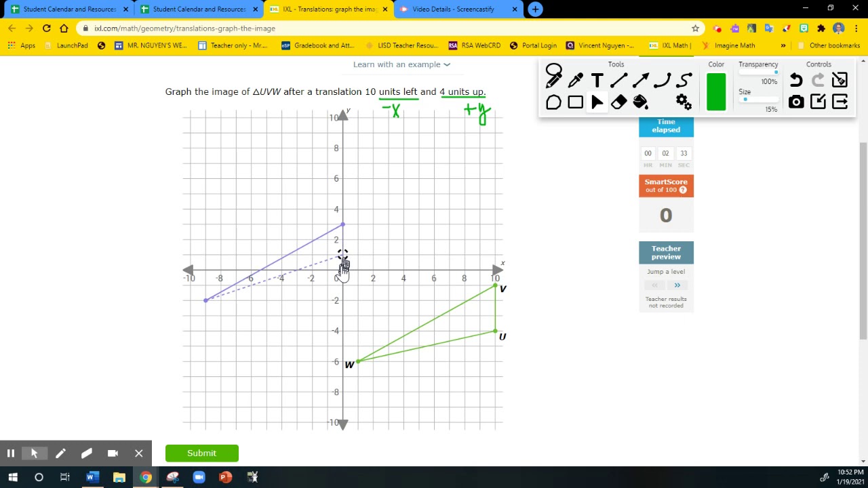Viewport: 868px width, 488px height.
Task: Click the SmartScore help question mark
Action: (x=683, y=190)
